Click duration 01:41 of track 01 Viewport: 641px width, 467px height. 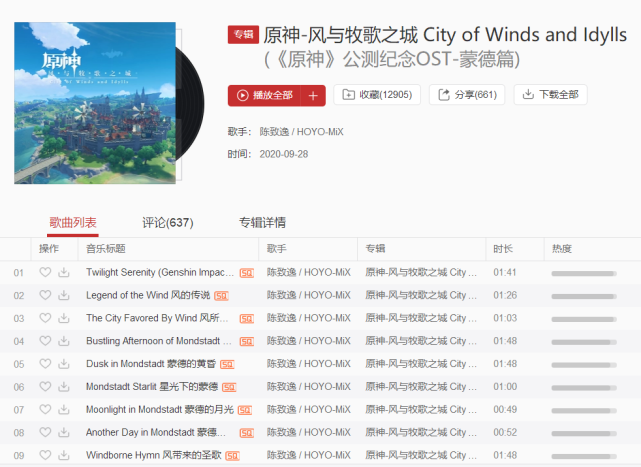(505, 272)
